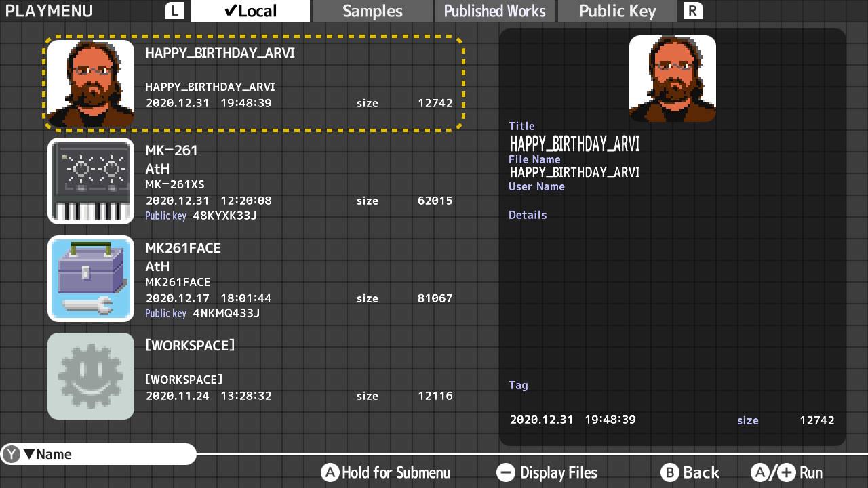868x488 pixels.
Task: Click the portrait preview in details panel
Action: coord(673,79)
